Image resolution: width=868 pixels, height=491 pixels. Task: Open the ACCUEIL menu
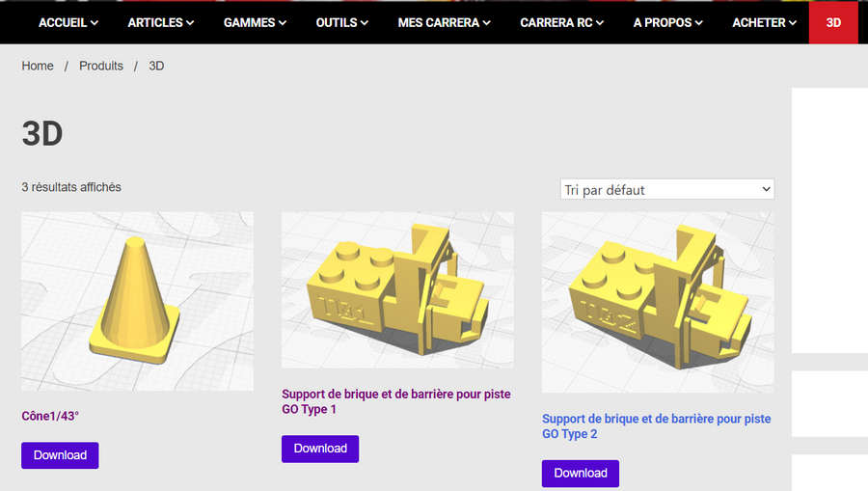68,23
